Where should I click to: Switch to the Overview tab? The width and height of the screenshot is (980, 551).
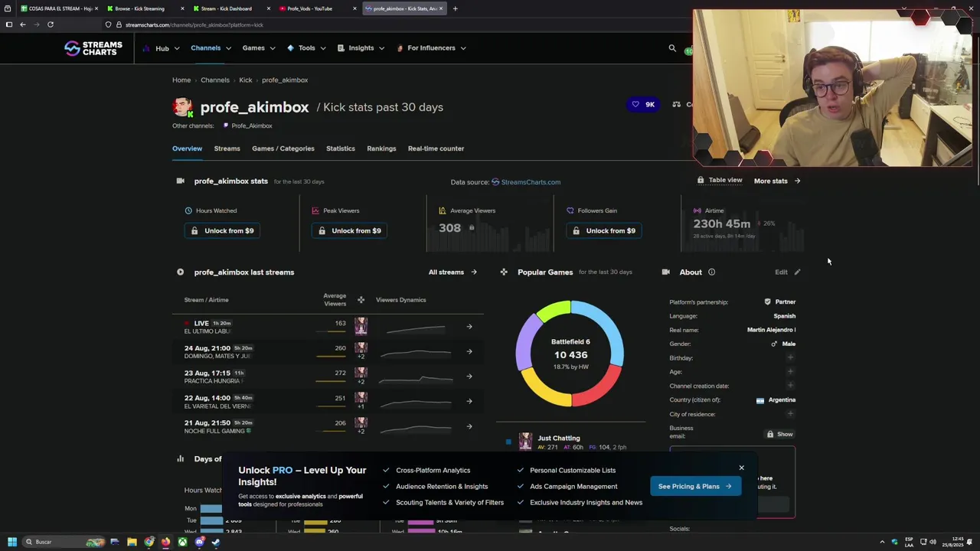point(187,148)
